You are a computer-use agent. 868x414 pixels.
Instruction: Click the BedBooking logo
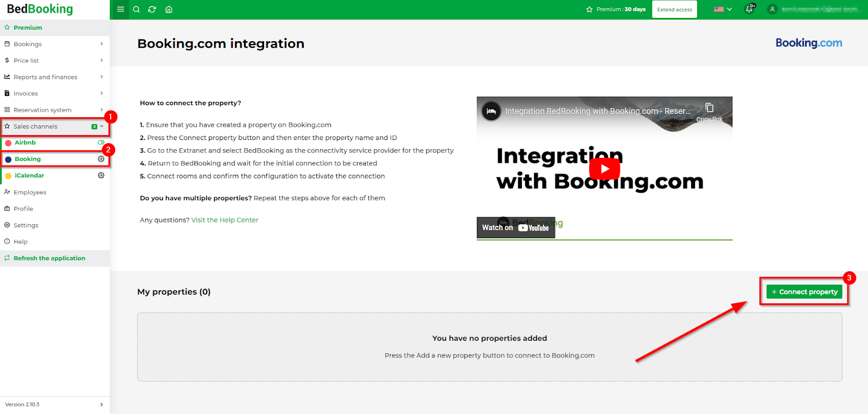(x=40, y=9)
